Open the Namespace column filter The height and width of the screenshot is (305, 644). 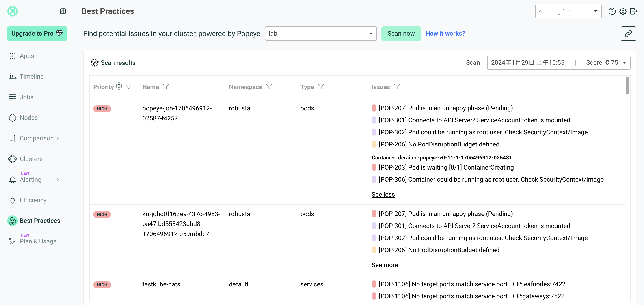click(269, 87)
